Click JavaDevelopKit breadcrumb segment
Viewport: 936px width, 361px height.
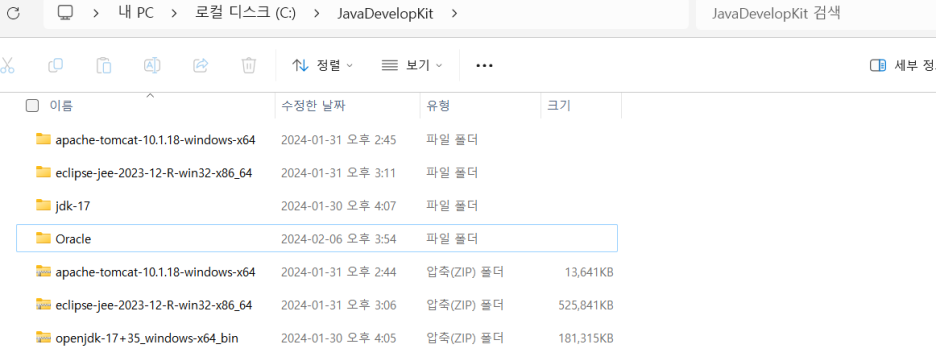386,13
